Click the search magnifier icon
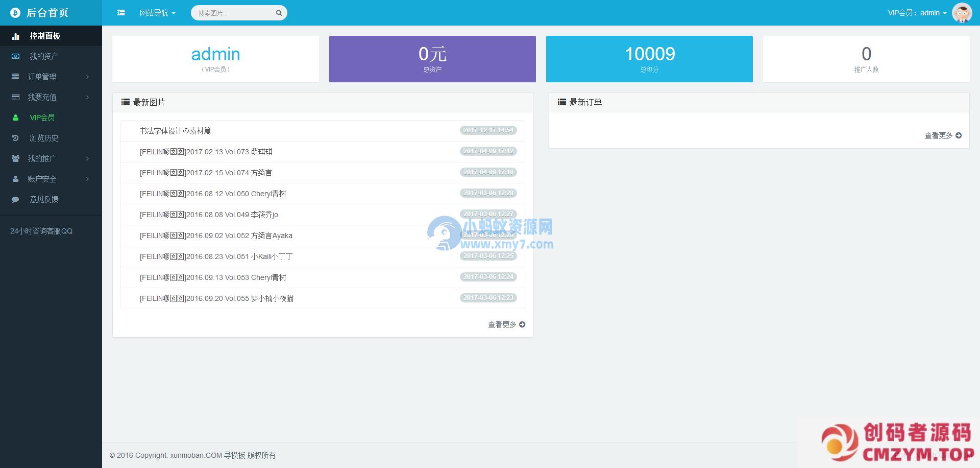The image size is (980, 468). [x=279, y=13]
